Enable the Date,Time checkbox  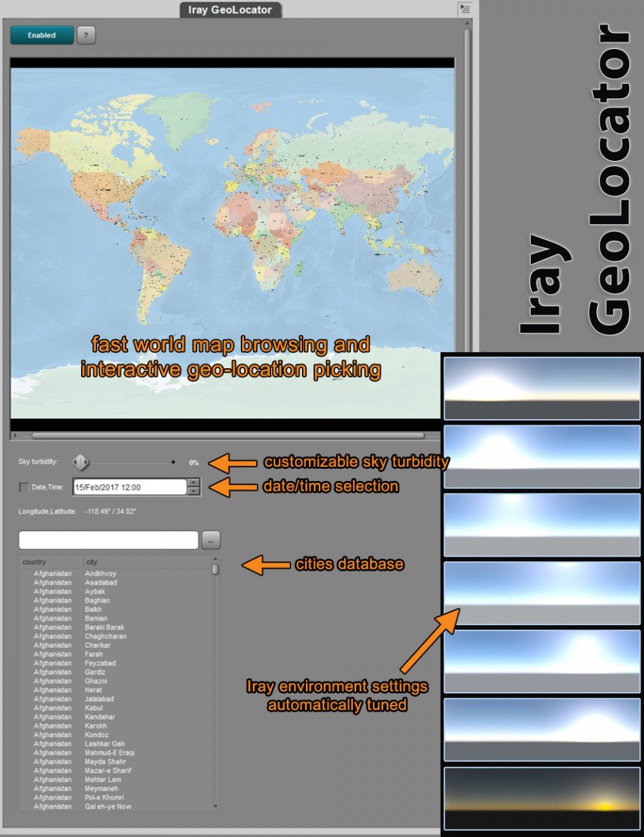(24, 488)
